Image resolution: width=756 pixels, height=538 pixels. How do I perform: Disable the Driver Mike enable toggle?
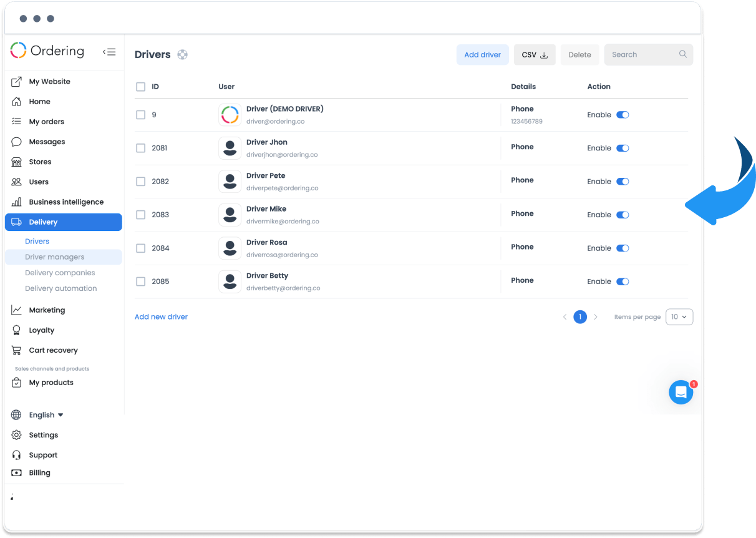[x=623, y=215]
